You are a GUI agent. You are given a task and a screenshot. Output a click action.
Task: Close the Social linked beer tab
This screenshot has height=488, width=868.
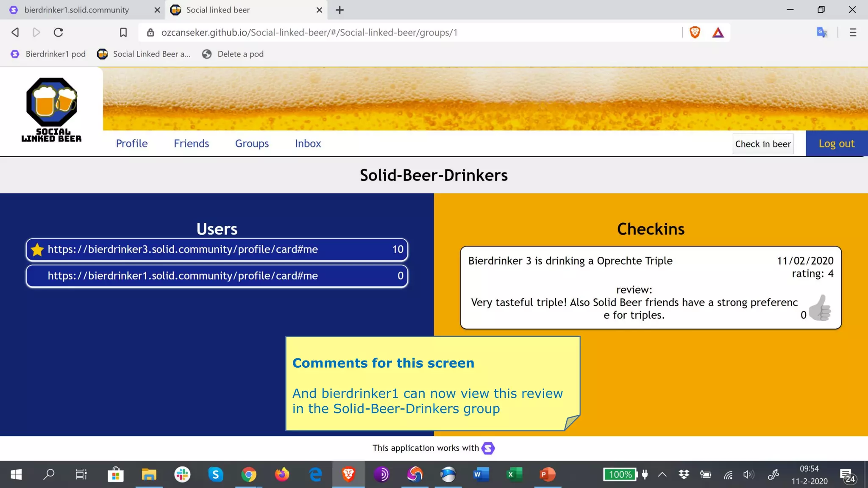(319, 10)
